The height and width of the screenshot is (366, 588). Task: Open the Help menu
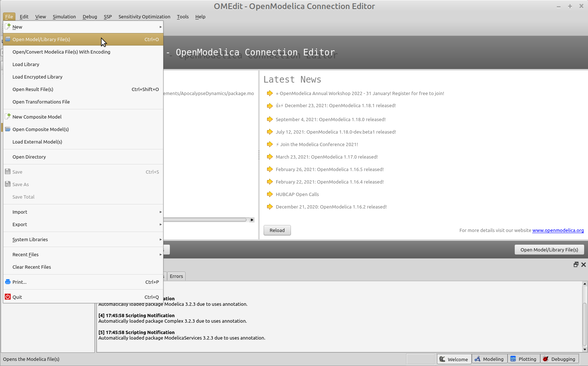click(x=200, y=17)
